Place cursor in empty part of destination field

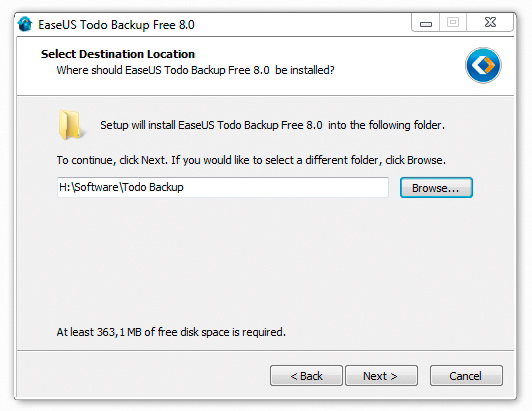point(285,187)
